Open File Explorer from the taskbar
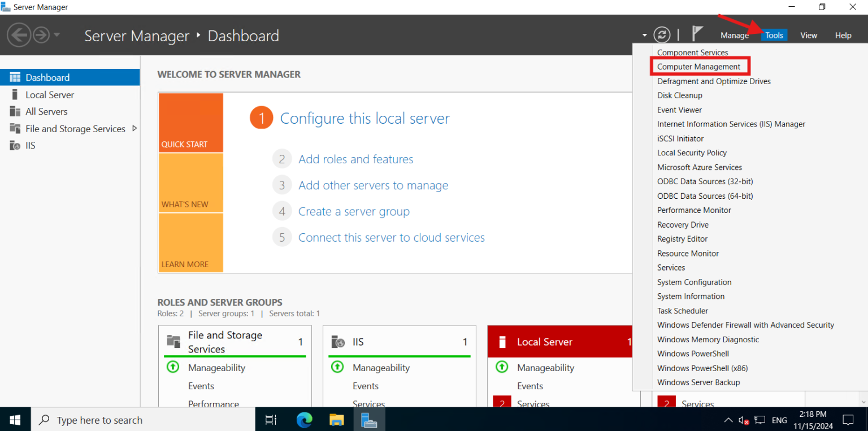The height and width of the screenshot is (431, 868). [337, 420]
